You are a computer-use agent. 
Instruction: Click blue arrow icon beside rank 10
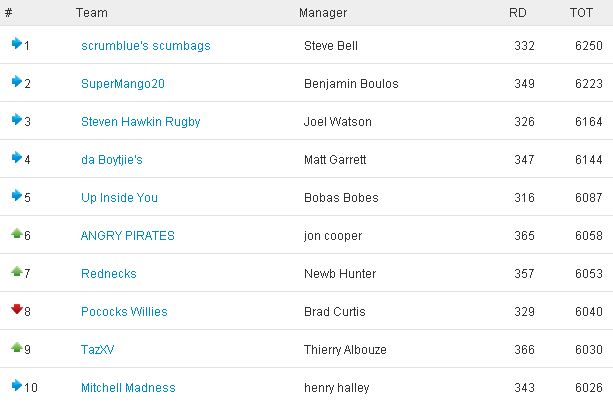click(x=17, y=385)
